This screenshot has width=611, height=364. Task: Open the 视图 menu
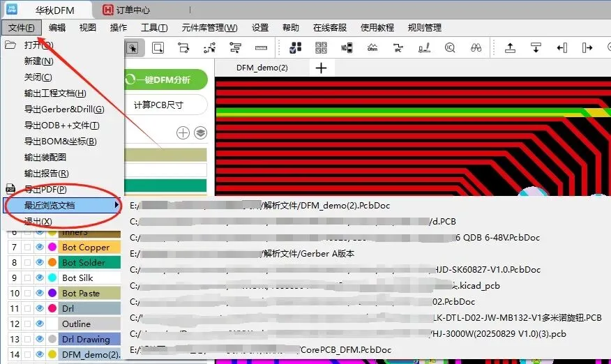(88, 28)
